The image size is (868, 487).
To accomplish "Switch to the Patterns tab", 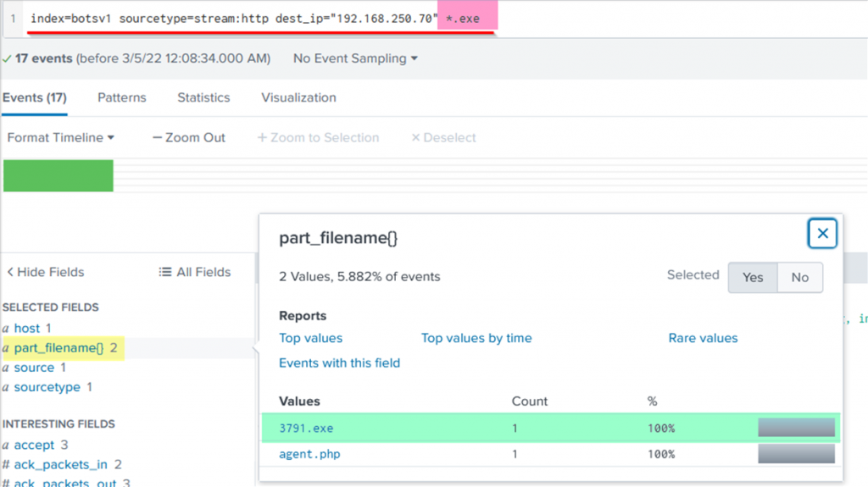I will click(122, 97).
